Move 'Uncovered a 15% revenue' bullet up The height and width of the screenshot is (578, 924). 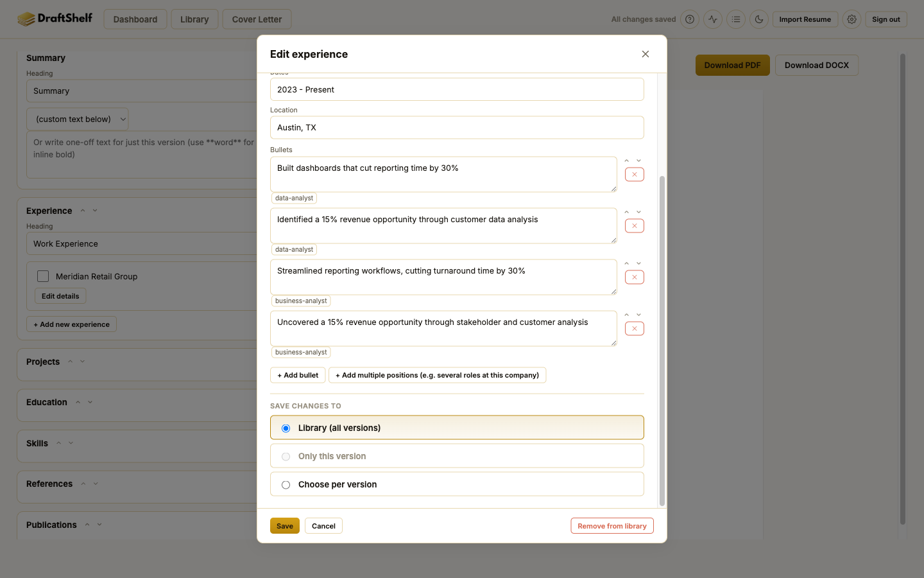[x=627, y=315]
